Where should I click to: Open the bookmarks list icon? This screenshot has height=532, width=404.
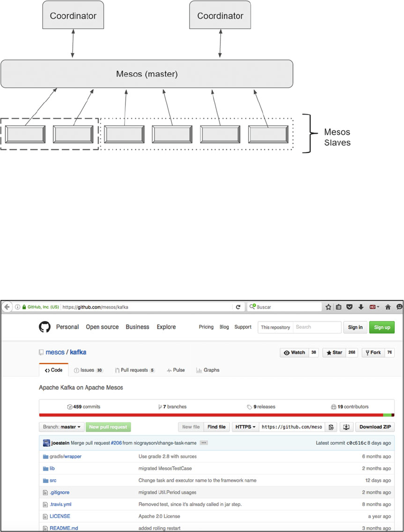pyautogui.click(x=339, y=307)
